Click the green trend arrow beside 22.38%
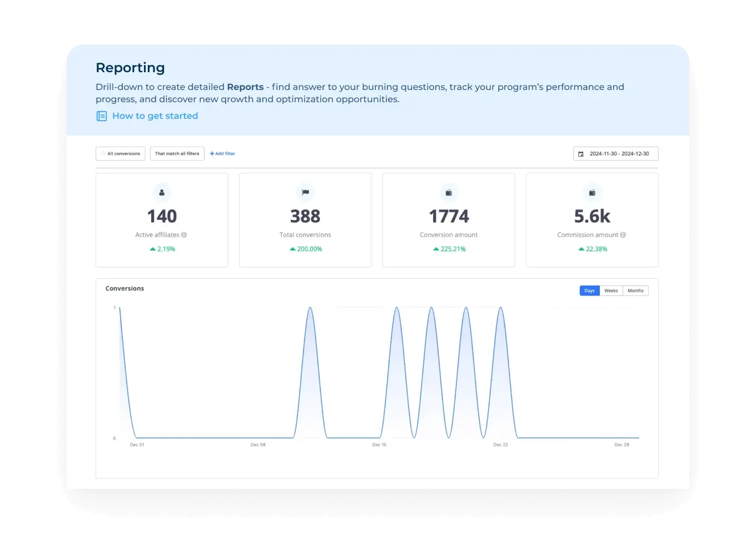756x551 pixels. (581, 249)
